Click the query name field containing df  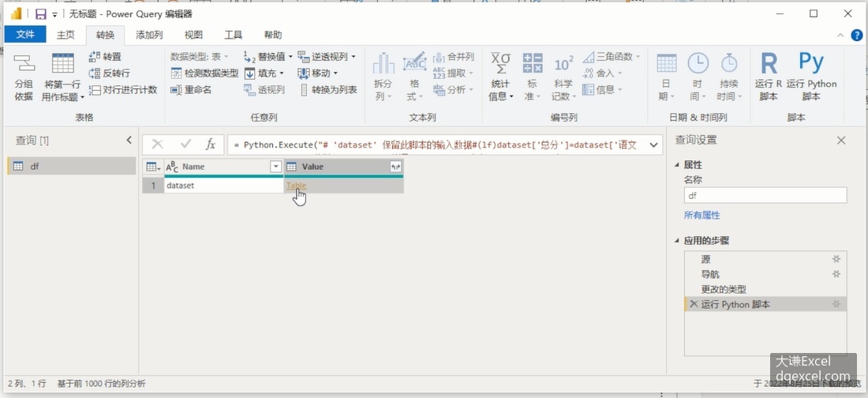pos(765,195)
